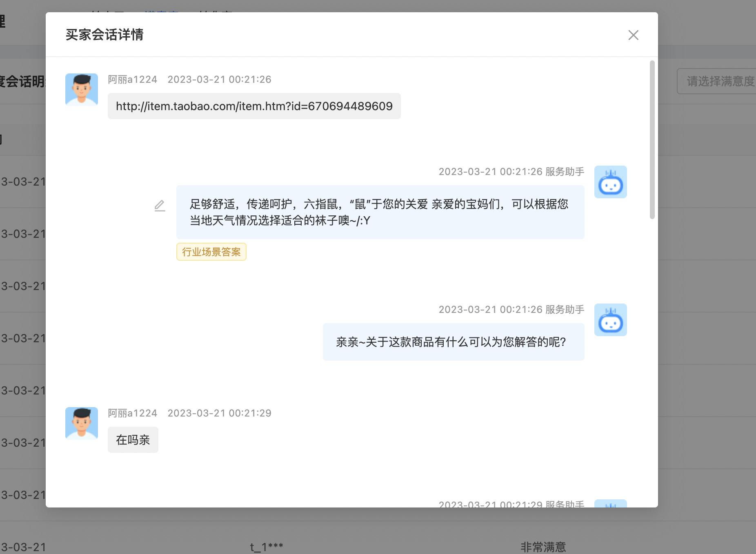Click the dialog's vertical scrollbar thumb
This screenshot has width=756, height=554.
tap(652, 140)
